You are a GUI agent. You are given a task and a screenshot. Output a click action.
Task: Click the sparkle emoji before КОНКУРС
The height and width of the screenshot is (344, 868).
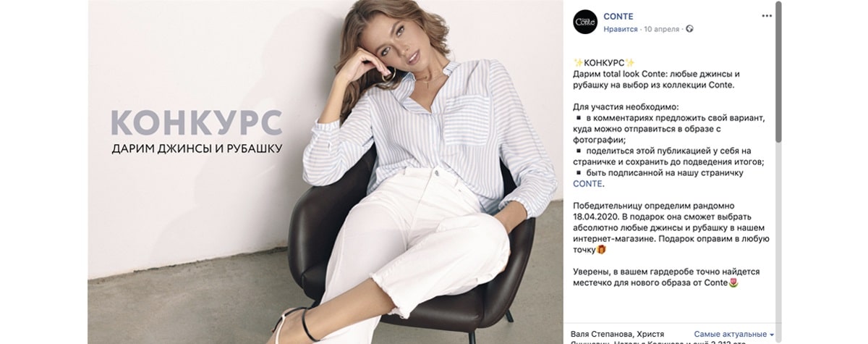click(577, 62)
